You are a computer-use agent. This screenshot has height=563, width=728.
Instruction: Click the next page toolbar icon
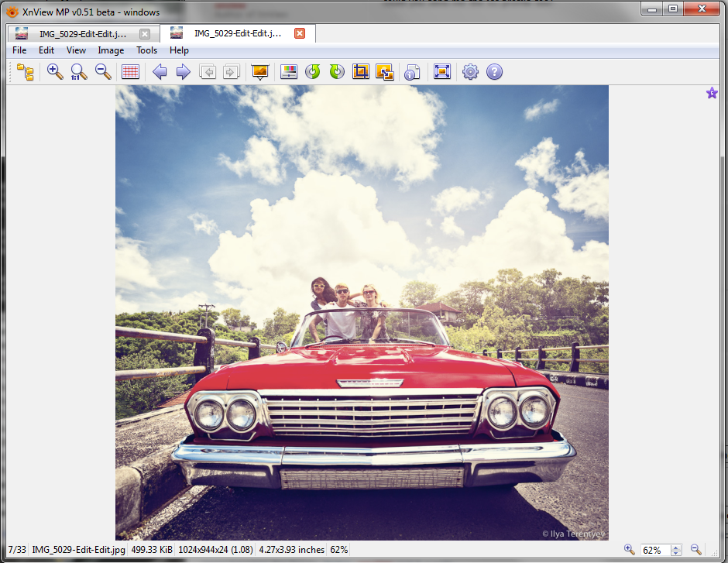[x=232, y=72]
